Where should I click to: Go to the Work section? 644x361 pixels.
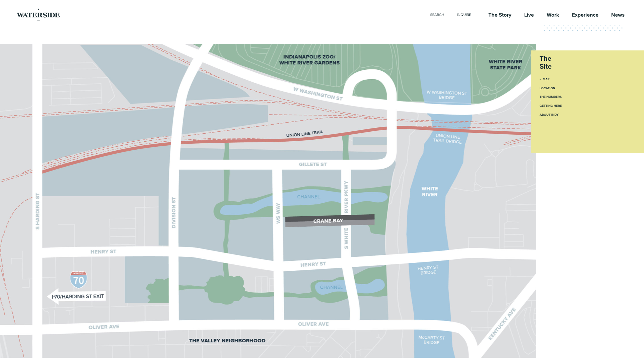click(553, 15)
